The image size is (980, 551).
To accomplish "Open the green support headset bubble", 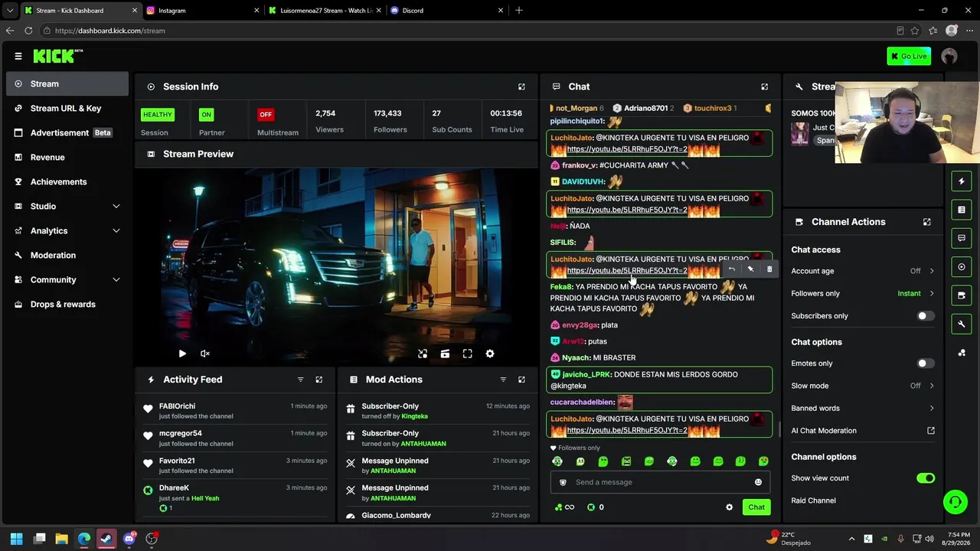I will point(955,502).
